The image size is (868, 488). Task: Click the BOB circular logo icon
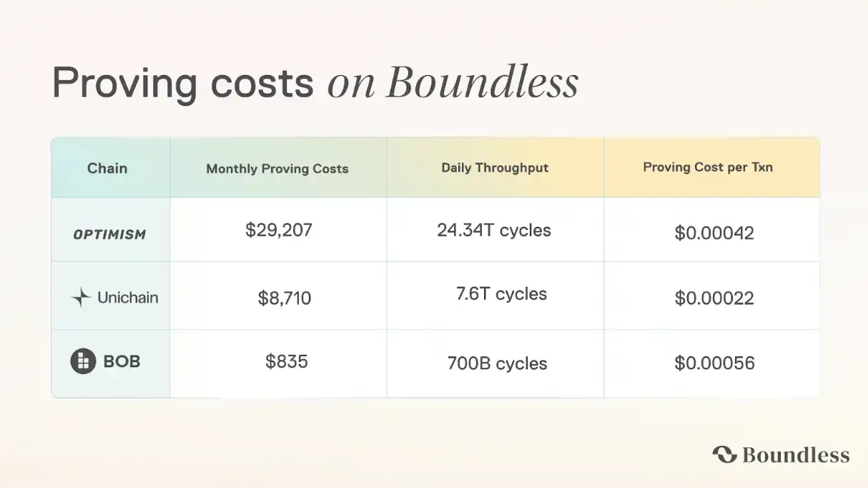tap(83, 361)
